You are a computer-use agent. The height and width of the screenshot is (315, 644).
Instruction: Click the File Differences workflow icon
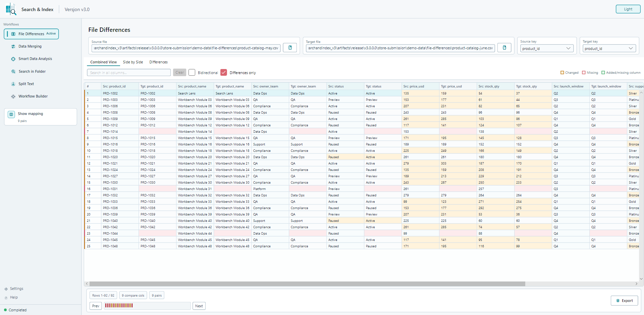(x=13, y=34)
